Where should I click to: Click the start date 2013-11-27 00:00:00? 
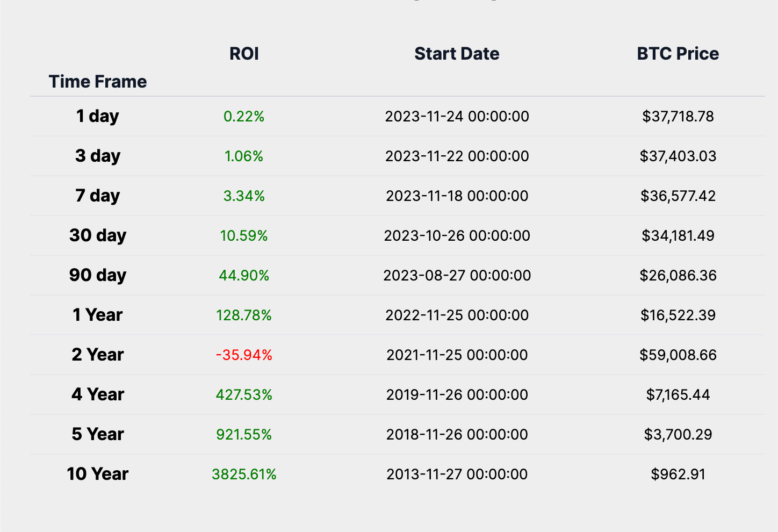[457, 474]
